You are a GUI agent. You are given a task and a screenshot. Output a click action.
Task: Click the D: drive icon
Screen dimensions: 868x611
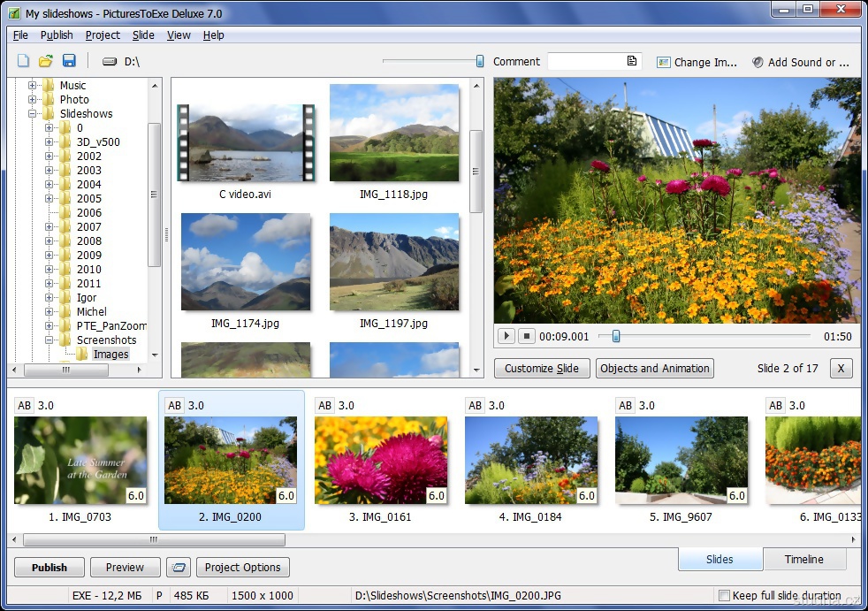(x=110, y=62)
